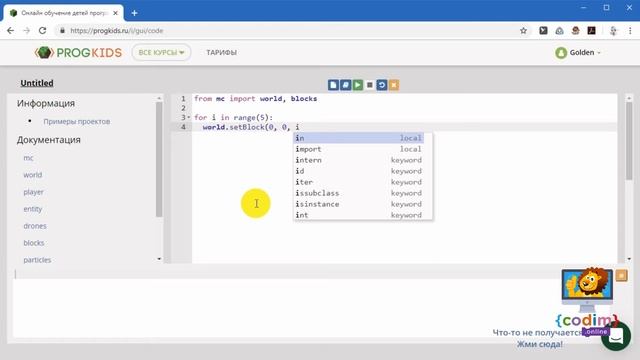Open the drones documentation entry
This screenshot has height=360, width=640.
pos(35,226)
